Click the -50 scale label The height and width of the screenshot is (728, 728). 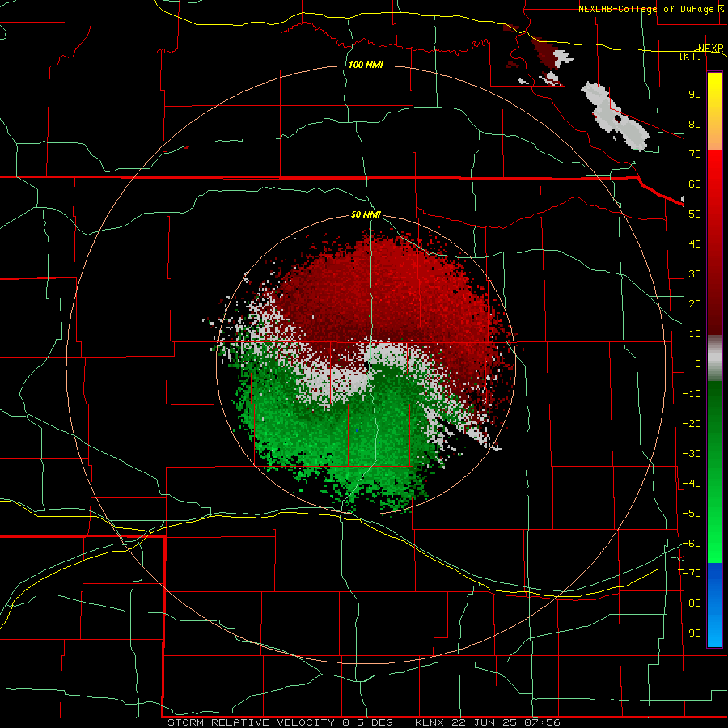point(692,514)
